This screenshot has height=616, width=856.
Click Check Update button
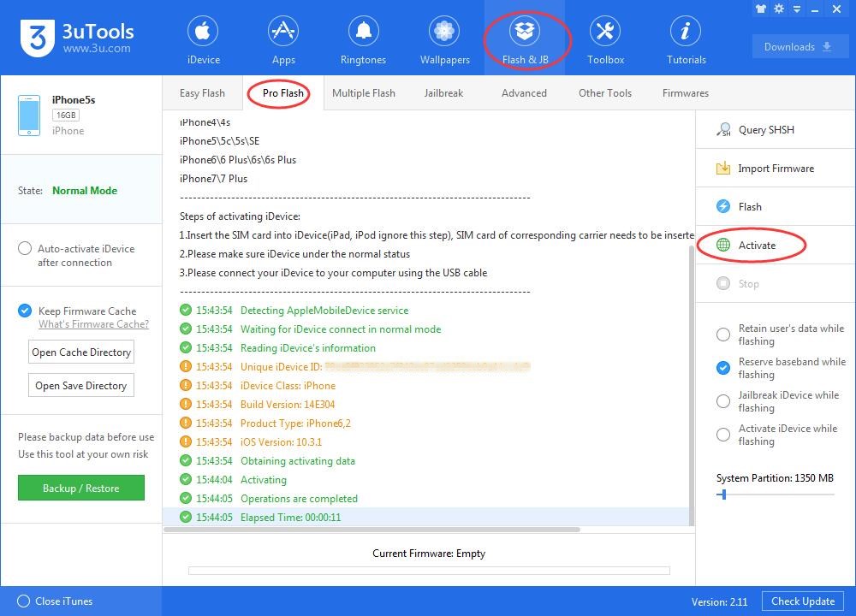coord(803,601)
